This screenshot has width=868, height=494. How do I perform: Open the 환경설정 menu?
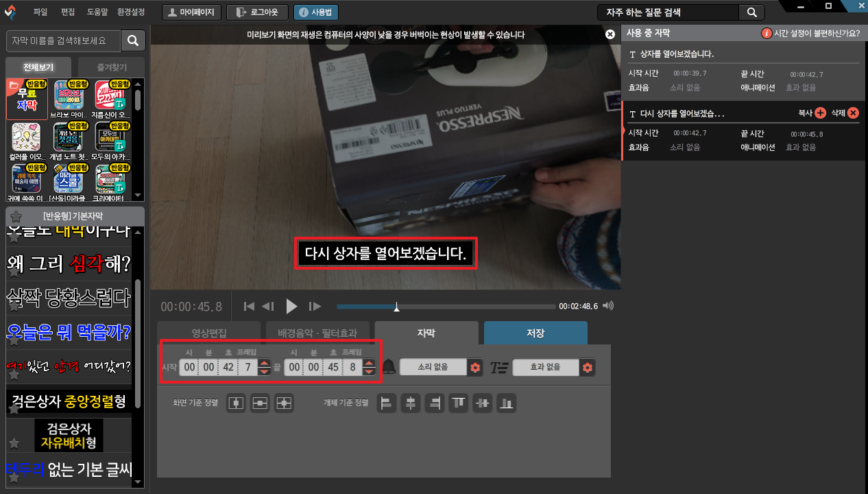pyautogui.click(x=130, y=12)
